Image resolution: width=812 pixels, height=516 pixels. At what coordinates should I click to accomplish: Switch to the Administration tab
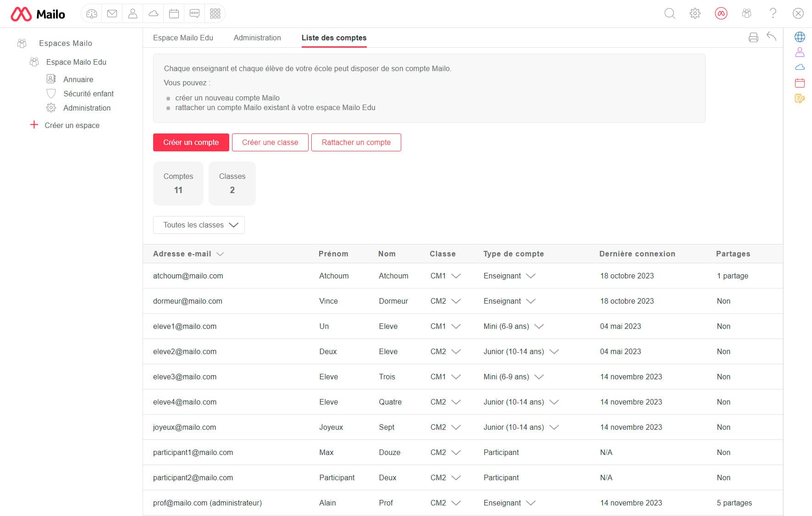(x=257, y=38)
